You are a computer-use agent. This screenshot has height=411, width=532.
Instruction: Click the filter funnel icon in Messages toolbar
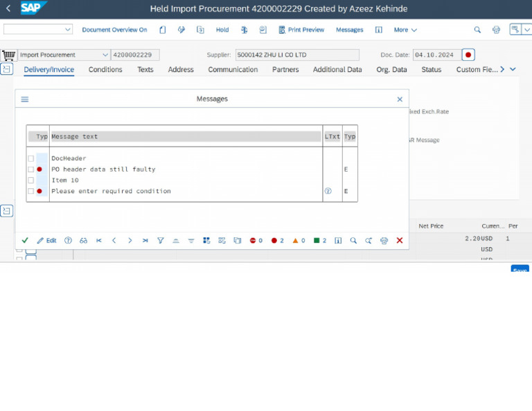click(160, 241)
